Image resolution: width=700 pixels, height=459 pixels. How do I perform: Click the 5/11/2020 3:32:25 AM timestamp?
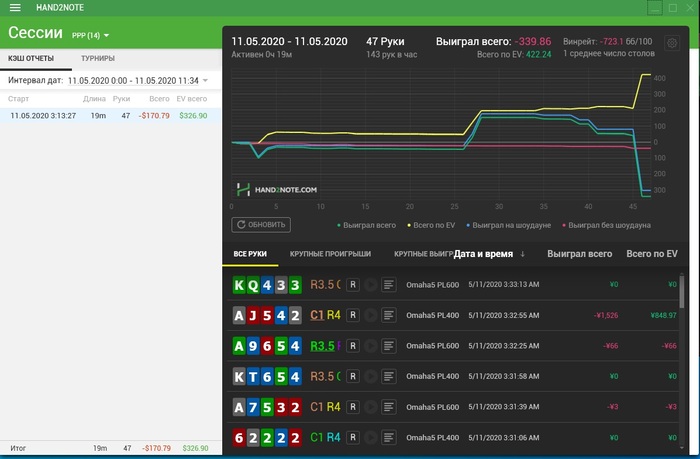(x=504, y=346)
